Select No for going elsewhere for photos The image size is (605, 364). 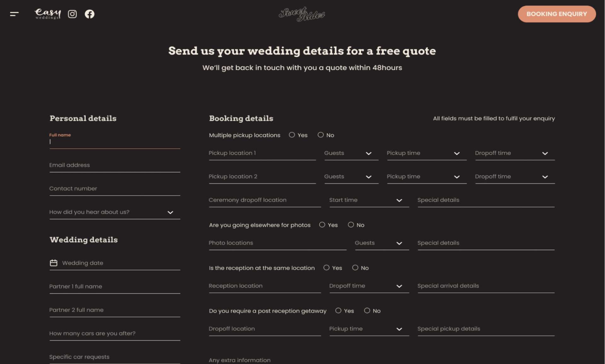pos(351,225)
